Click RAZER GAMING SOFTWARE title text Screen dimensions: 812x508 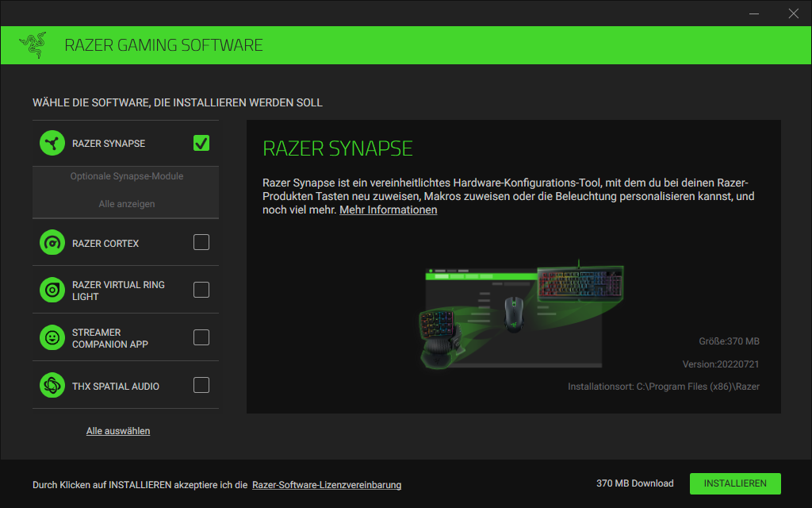[163, 45]
